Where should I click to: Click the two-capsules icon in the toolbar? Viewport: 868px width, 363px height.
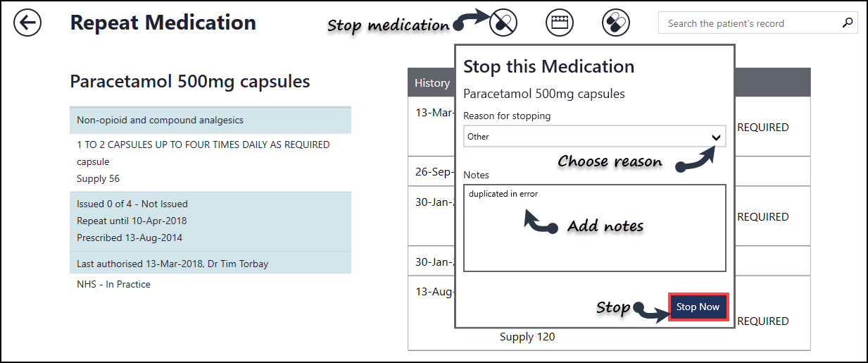[x=615, y=23]
